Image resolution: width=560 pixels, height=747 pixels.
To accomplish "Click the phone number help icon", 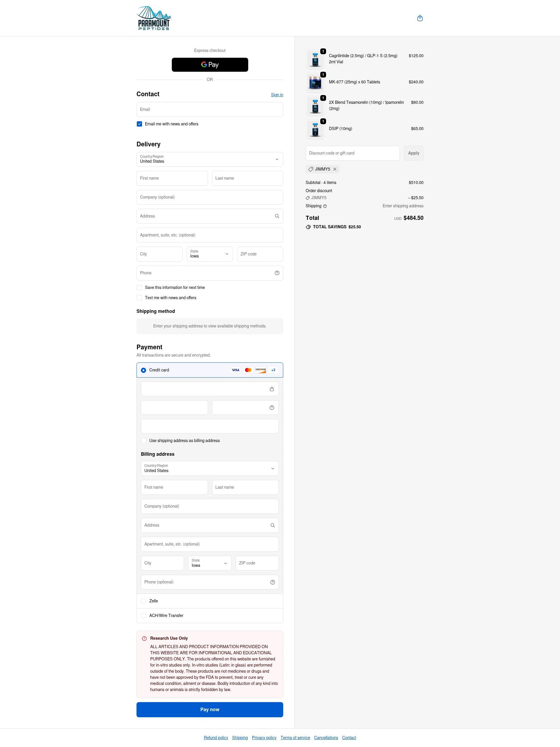I will click(276, 273).
